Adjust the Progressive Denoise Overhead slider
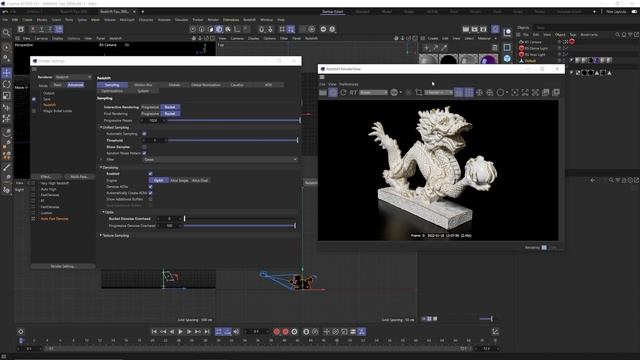Viewport: 640px width, 360px height. coord(239,225)
